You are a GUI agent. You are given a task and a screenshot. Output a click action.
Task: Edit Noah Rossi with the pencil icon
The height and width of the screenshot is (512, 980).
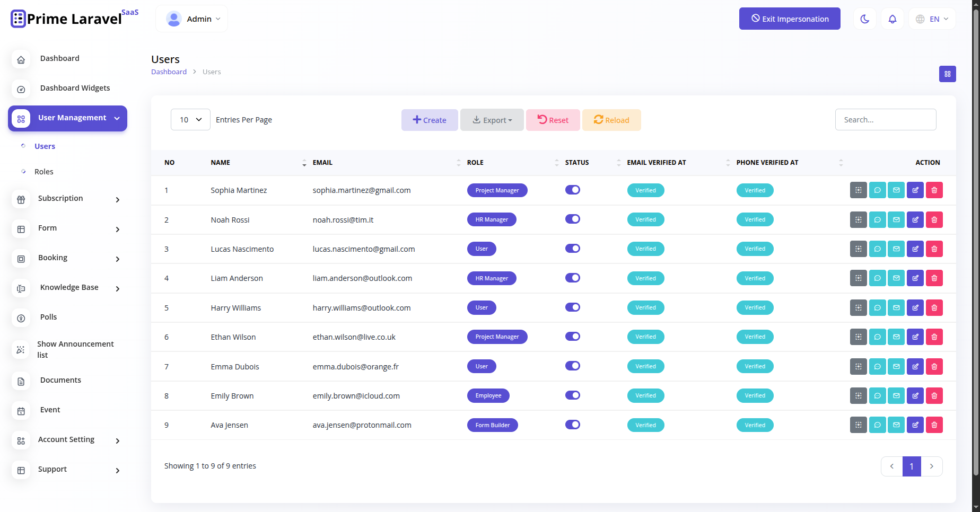pyautogui.click(x=915, y=219)
